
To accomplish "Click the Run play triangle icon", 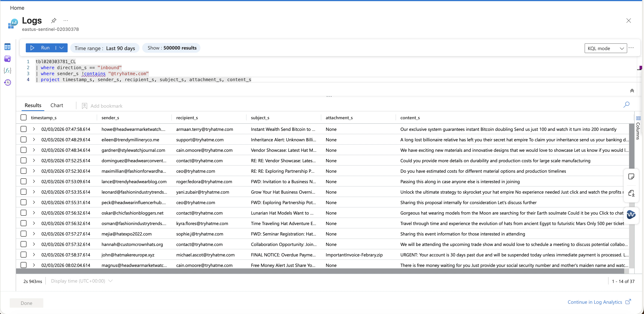I will 32,48.
